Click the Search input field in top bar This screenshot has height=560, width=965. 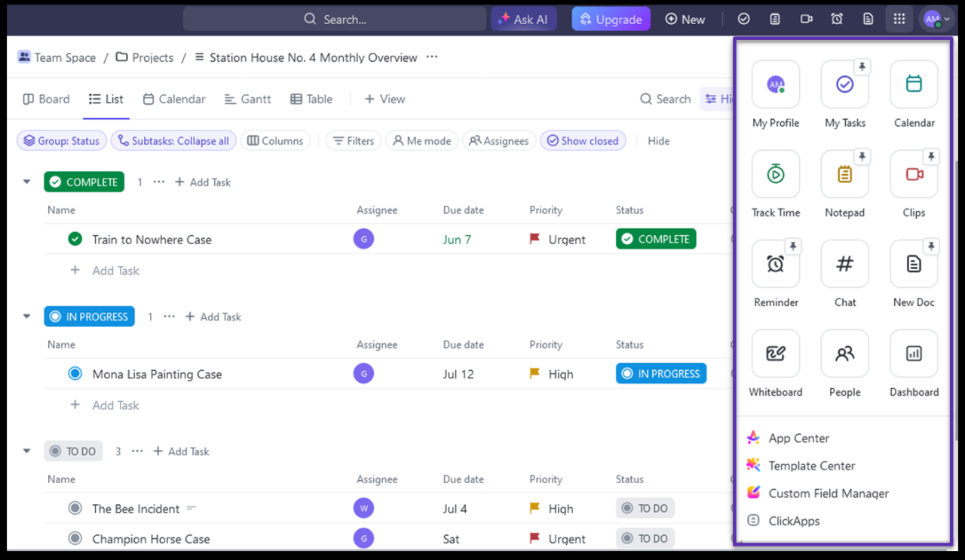[335, 20]
